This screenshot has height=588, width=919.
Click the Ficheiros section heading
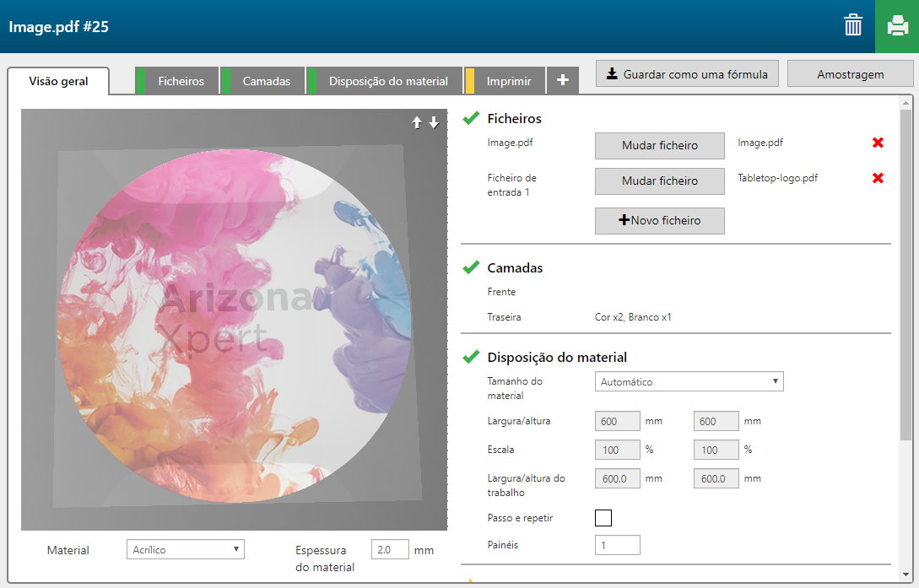coord(514,118)
